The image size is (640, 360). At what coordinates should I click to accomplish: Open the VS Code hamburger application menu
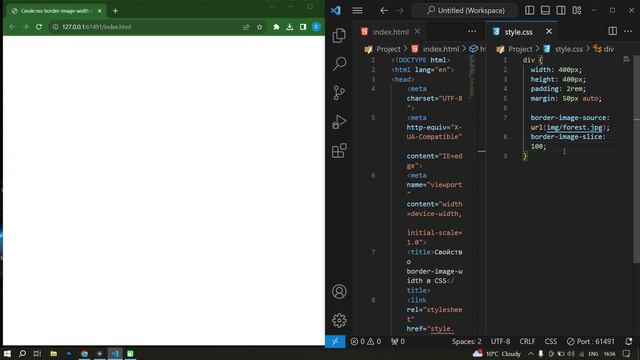tap(357, 10)
